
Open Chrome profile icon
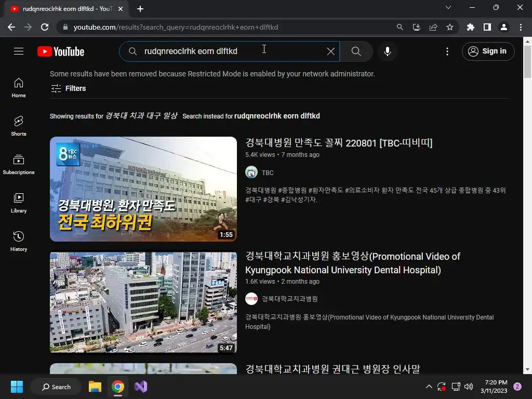504,27
